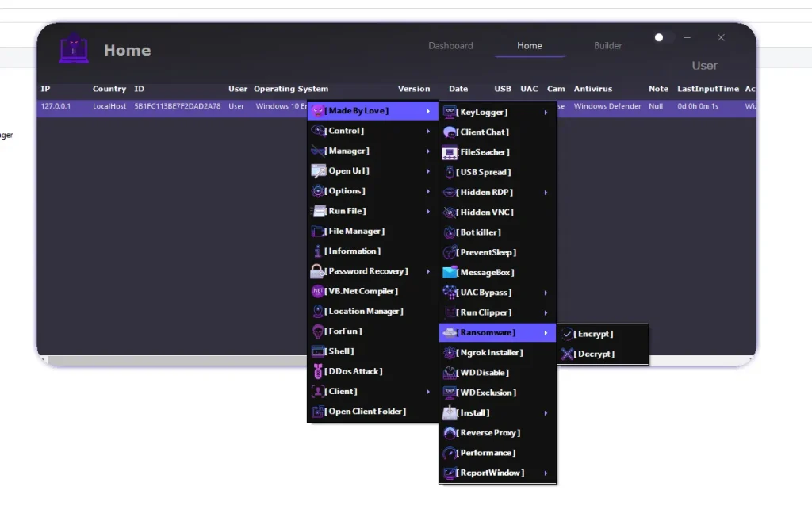Switch to the Dashboard tab
Viewport: 812px width, 521px height.
(x=450, y=45)
